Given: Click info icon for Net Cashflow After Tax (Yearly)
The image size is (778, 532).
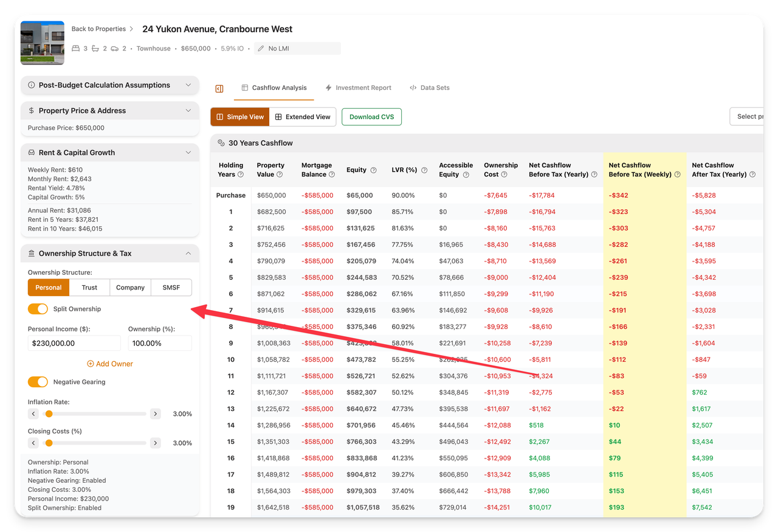Looking at the screenshot, I should (x=752, y=174).
